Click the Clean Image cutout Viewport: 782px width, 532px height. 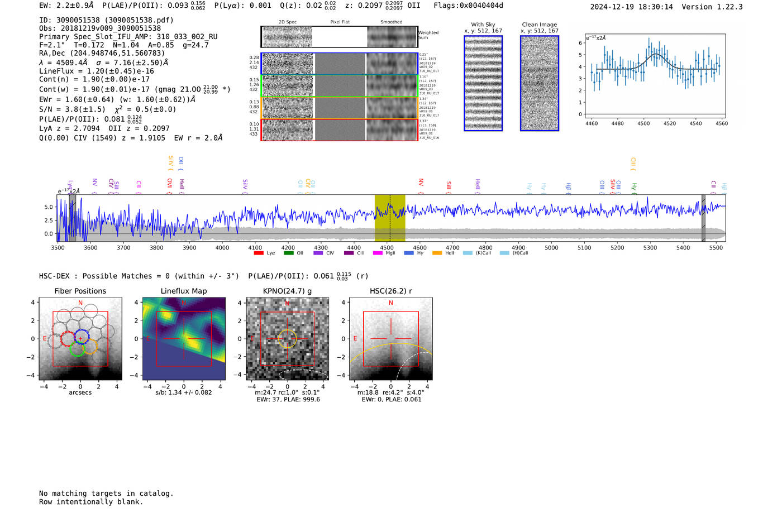[540, 83]
